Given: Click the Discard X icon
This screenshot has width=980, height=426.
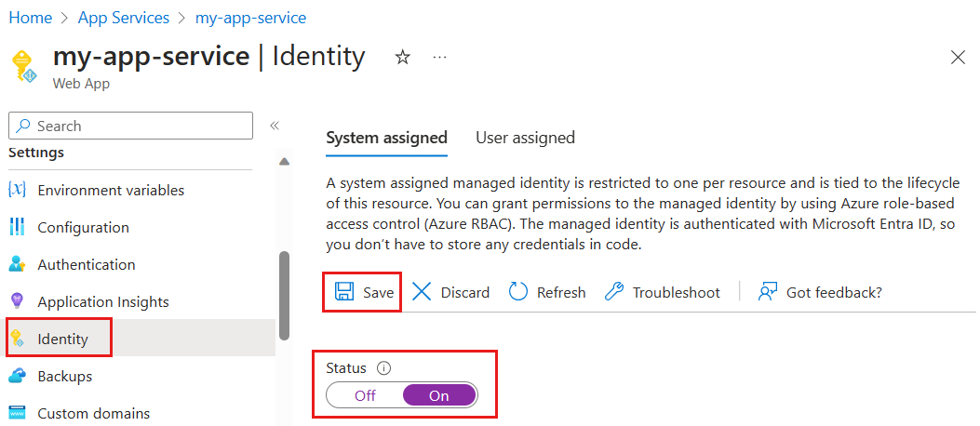Looking at the screenshot, I should 422,292.
